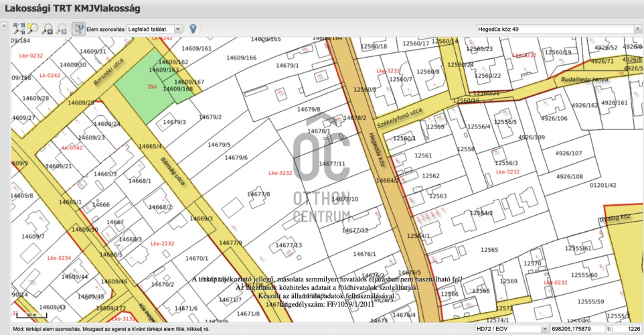
Task: Click the blue location pin icon
Action: click(193, 29)
